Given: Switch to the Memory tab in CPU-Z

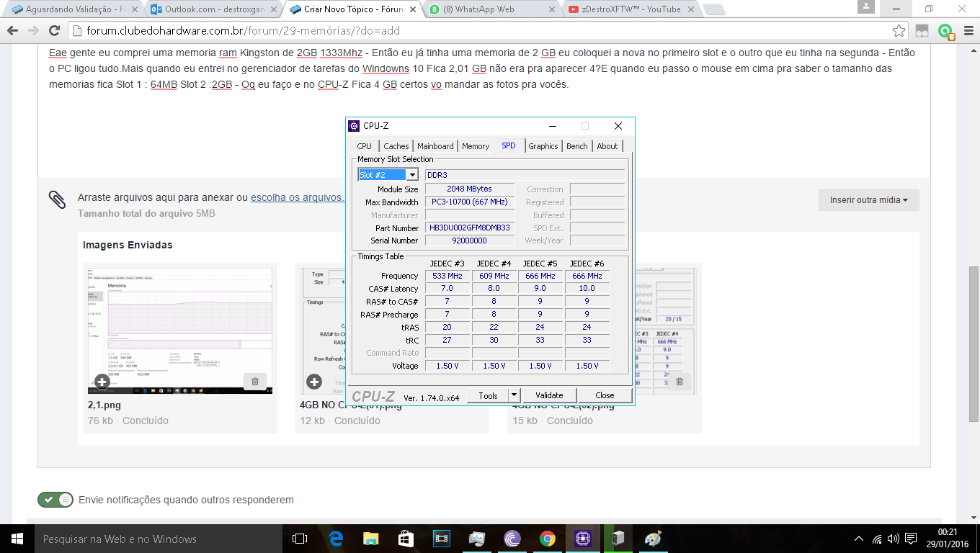Looking at the screenshot, I should [x=476, y=146].
